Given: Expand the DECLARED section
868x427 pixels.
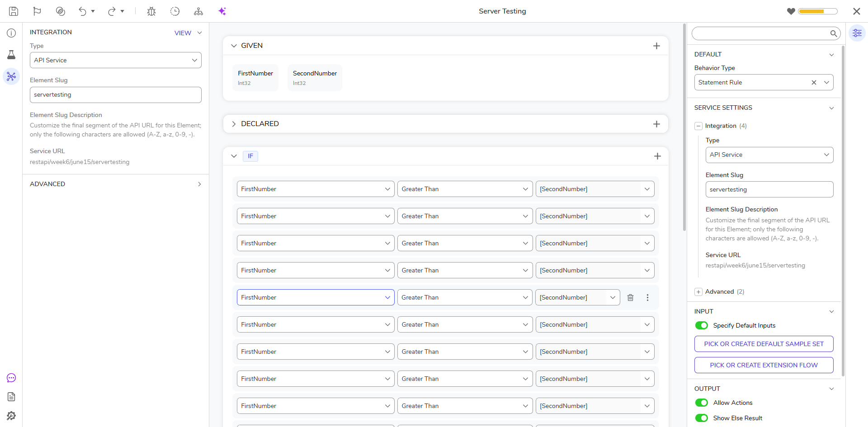Looking at the screenshot, I should pyautogui.click(x=234, y=124).
